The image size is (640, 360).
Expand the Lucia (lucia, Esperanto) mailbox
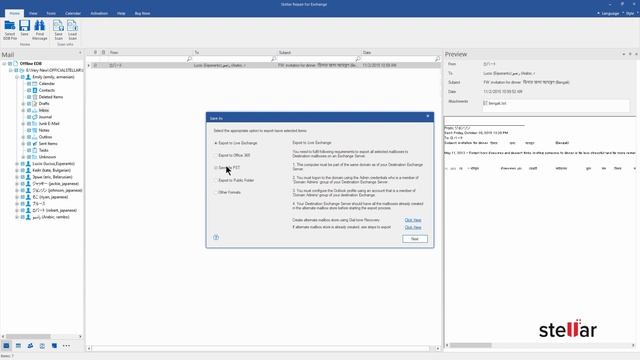pyautogui.click(x=17, y=164)
